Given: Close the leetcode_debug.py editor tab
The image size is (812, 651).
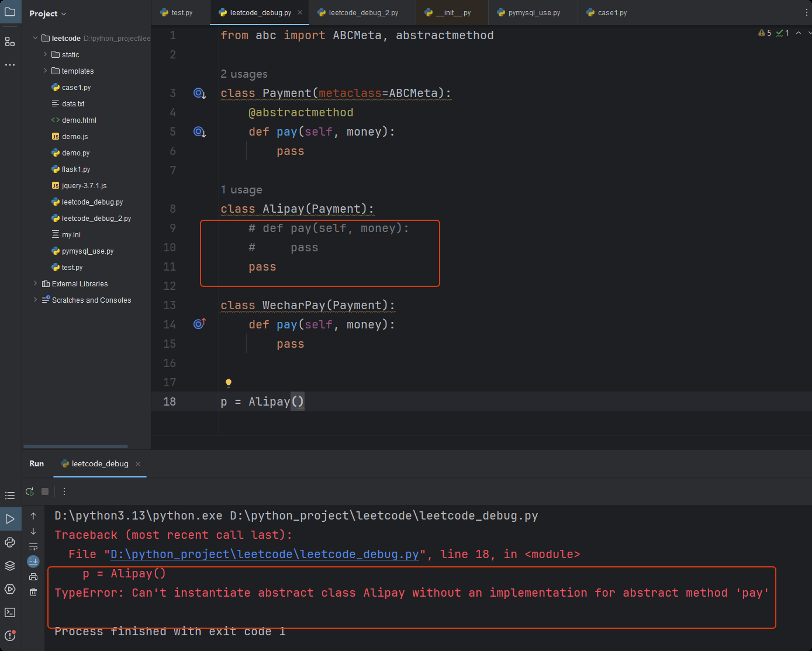Looking at the screenshot, I should pyautogui.click(x=300, y=12).
